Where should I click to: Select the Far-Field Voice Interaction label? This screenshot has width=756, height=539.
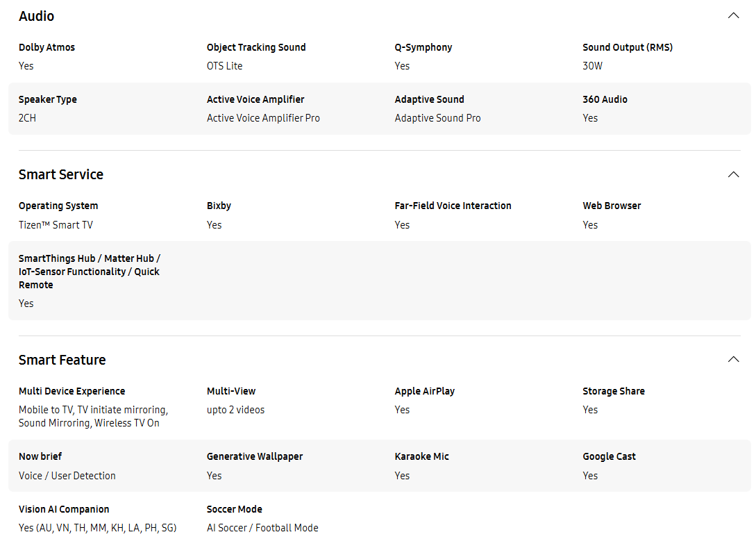453,206
